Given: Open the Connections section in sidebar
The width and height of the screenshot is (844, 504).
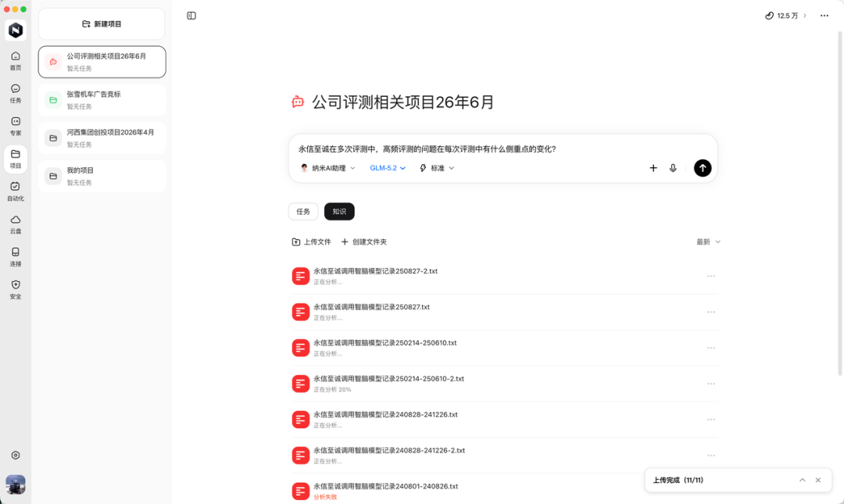Looking at the screenshot, I should tap(16, 257).
